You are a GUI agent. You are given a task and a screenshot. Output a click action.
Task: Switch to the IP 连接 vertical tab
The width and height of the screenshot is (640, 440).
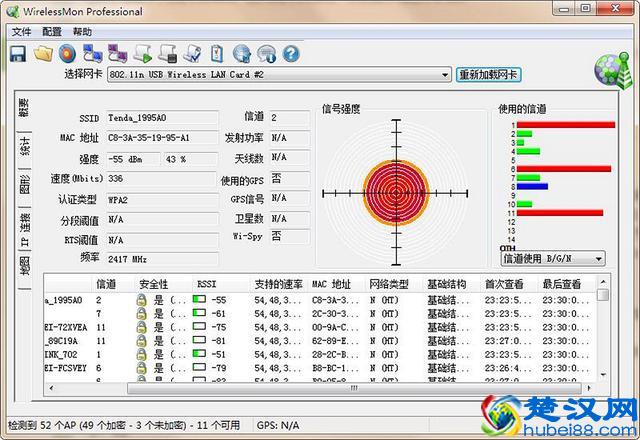pos(24,229)
